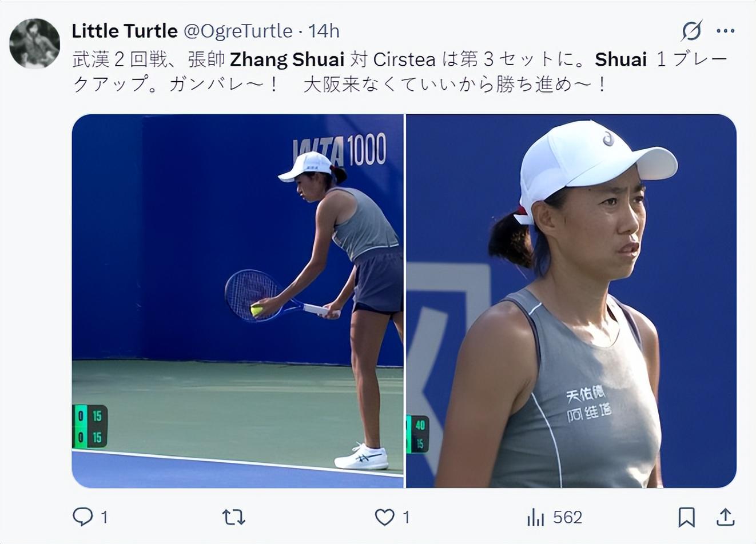Click the 14h timestamp

point(324,31)
